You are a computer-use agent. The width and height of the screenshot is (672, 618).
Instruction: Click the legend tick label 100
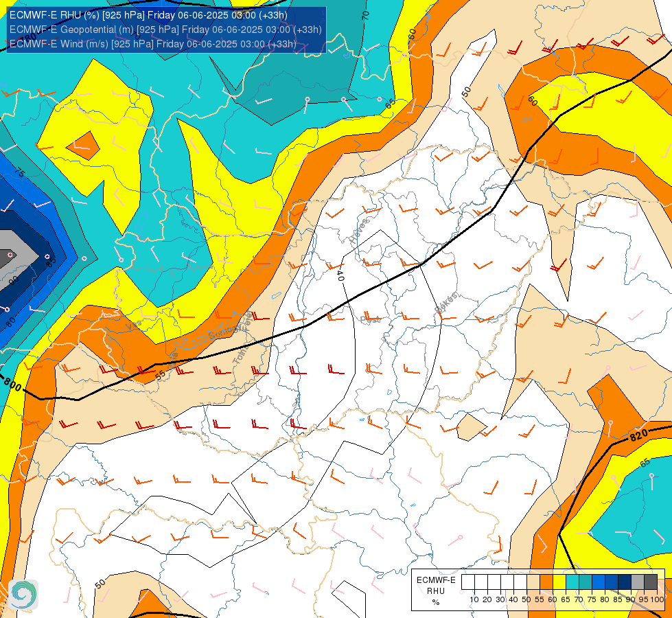(657, 599)
